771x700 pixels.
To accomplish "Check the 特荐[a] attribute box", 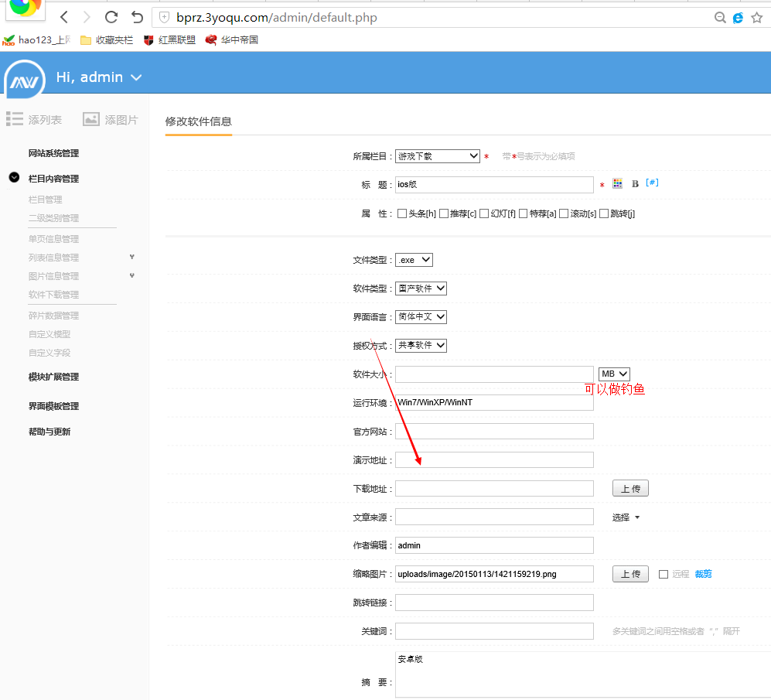I will pyautogui.click(x=524, y=213).
